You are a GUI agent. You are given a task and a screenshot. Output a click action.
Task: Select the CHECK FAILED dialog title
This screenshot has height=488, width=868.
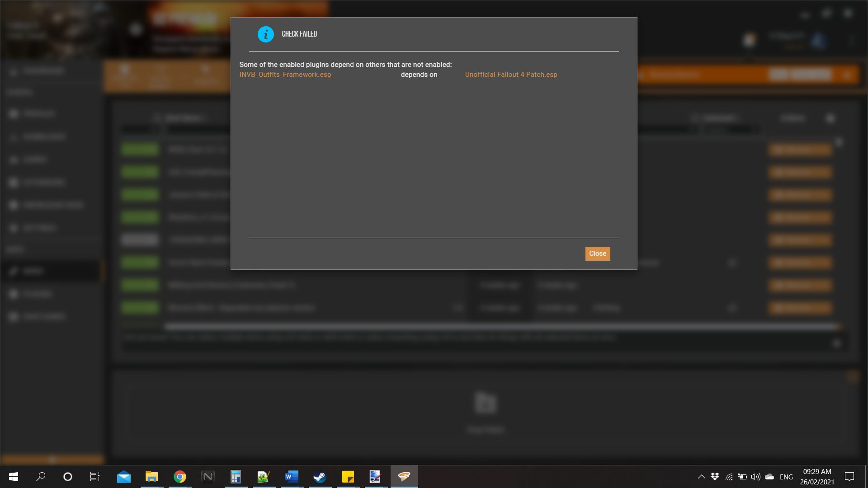point(299,34)
